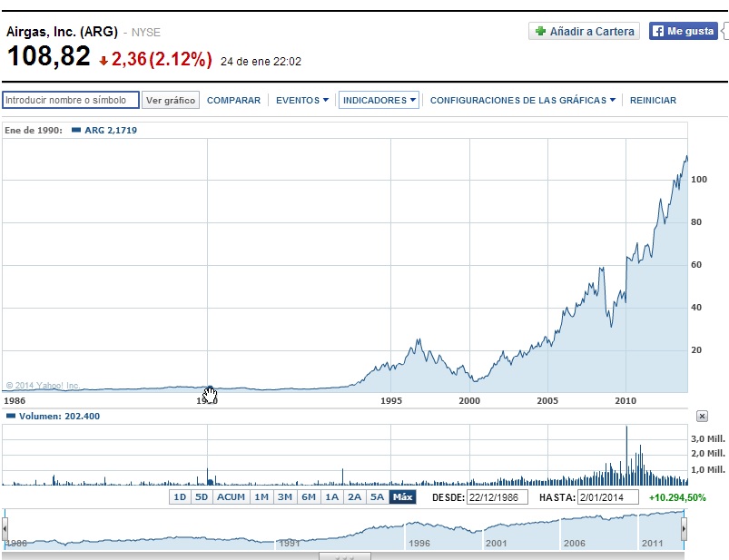Click the left arrow of the range navigator
The height and width of the screenshot is (560, 729).
pyautogui.click(x=5, y=529)
